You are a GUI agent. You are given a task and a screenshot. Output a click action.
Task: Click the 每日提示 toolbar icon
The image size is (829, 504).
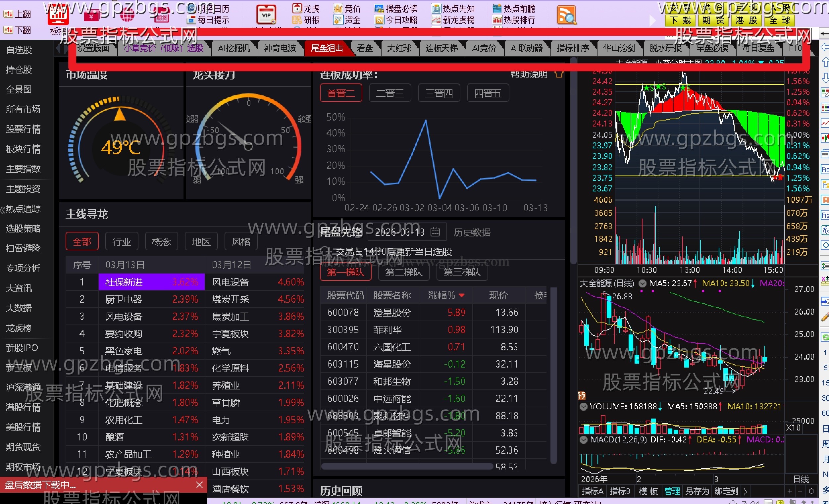click(191, 20)
